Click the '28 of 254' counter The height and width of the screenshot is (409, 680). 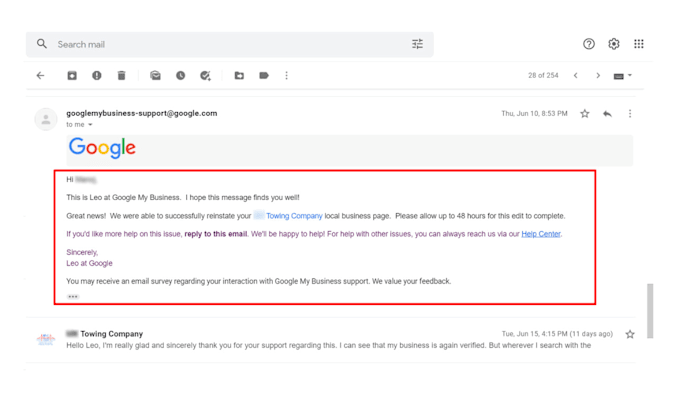click(543, 75)
